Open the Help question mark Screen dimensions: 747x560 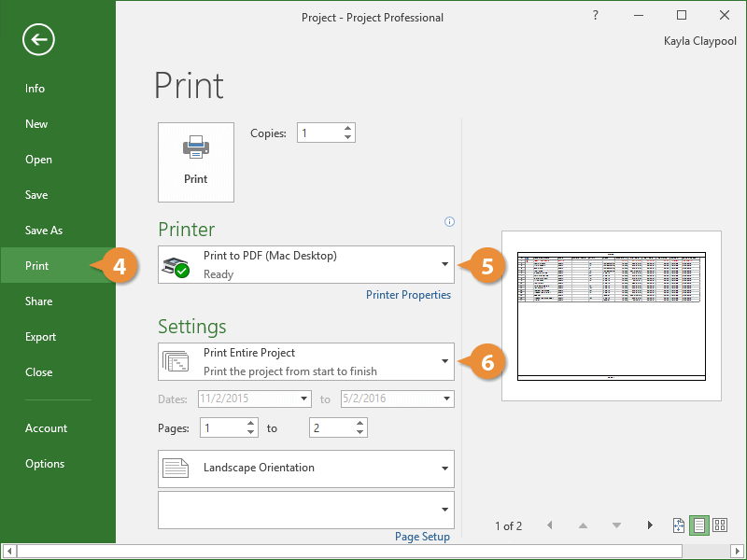595,16
